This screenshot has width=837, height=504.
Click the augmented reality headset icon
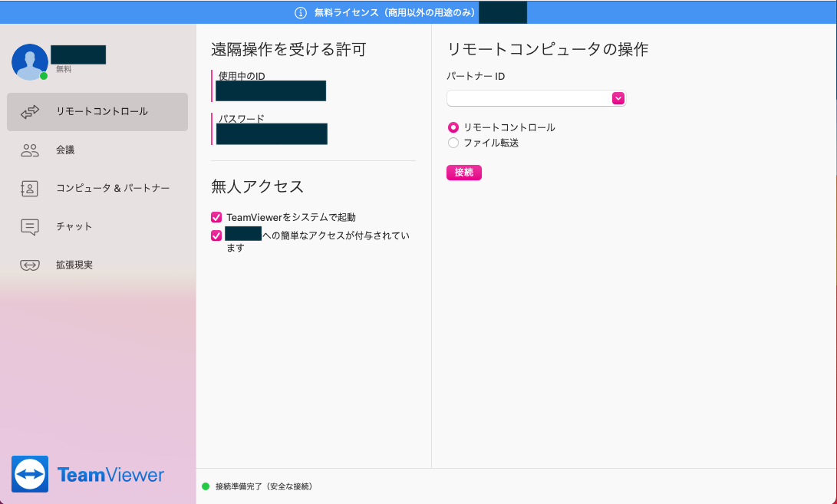coord(30,265)
